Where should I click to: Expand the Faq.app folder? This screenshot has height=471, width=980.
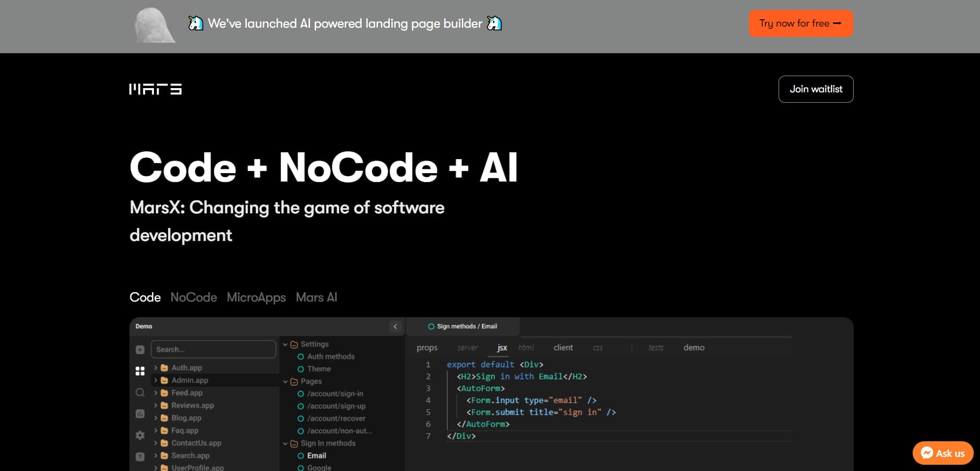click(156, 430)
